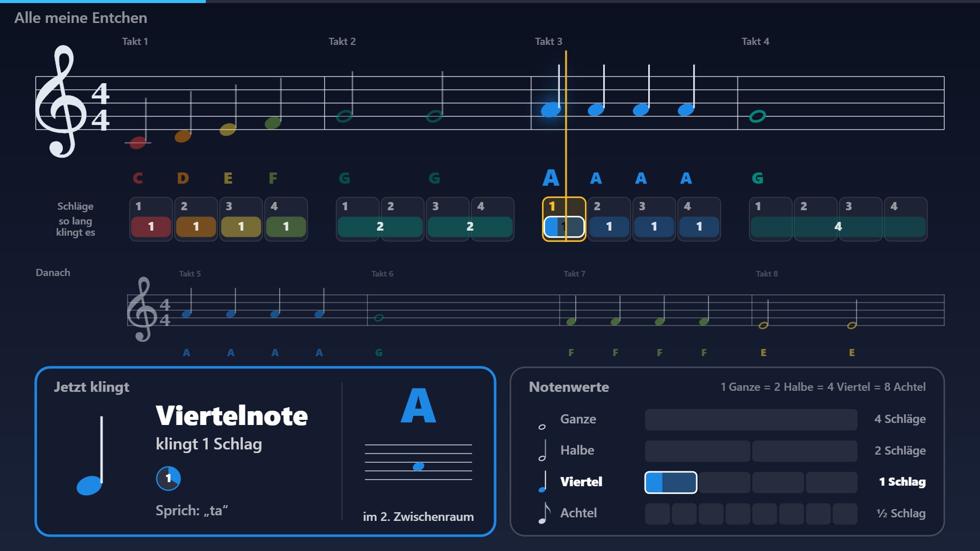Click the green duration block under F
980x551 pixels.
286,227
